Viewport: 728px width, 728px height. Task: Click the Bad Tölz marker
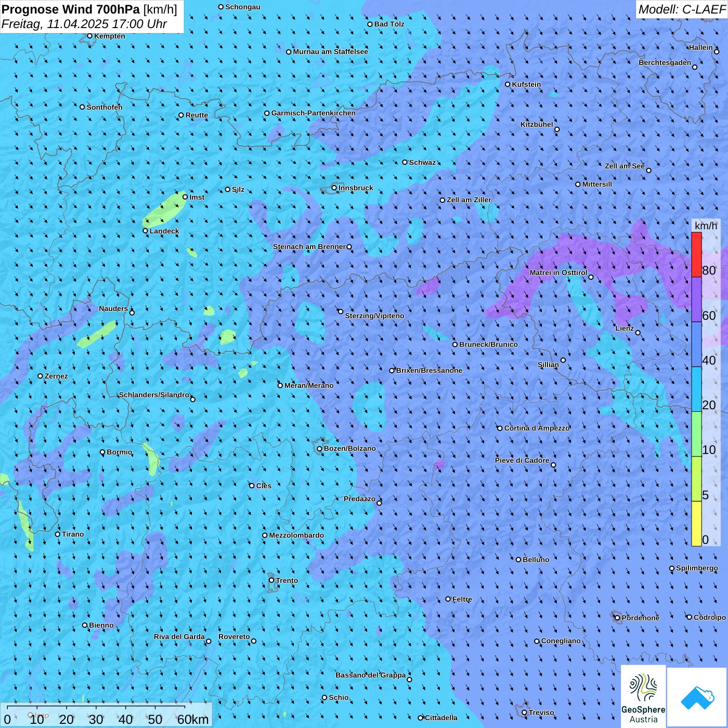coord(370,24)
